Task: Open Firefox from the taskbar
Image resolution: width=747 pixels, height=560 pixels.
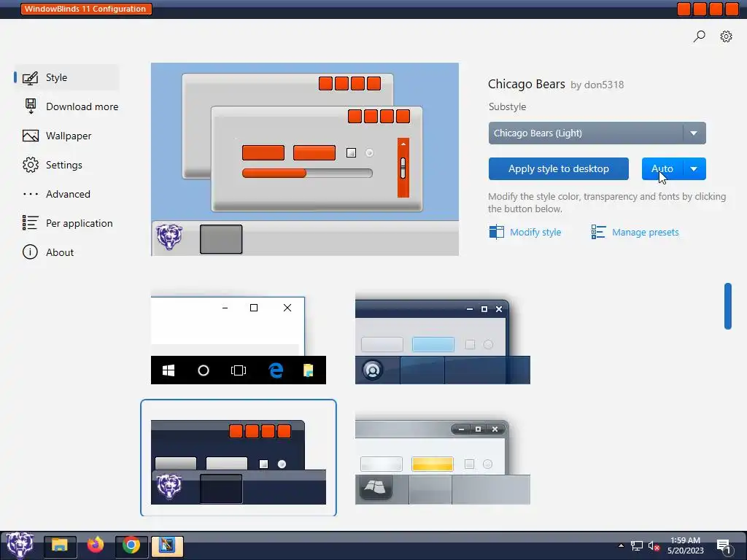Action: (x=96, y=545)
